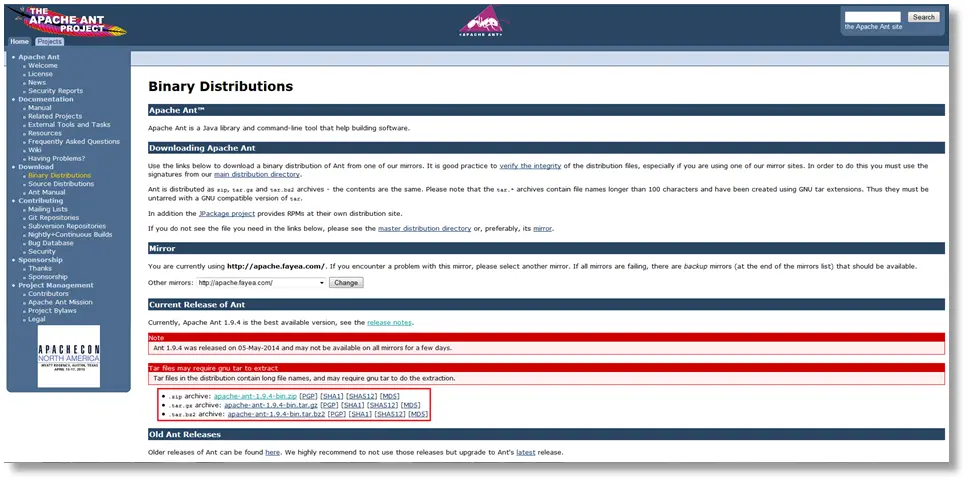Click The Apache Ant Project feather logo
This screenshot has height=482, width=968.
coord(67,22)
